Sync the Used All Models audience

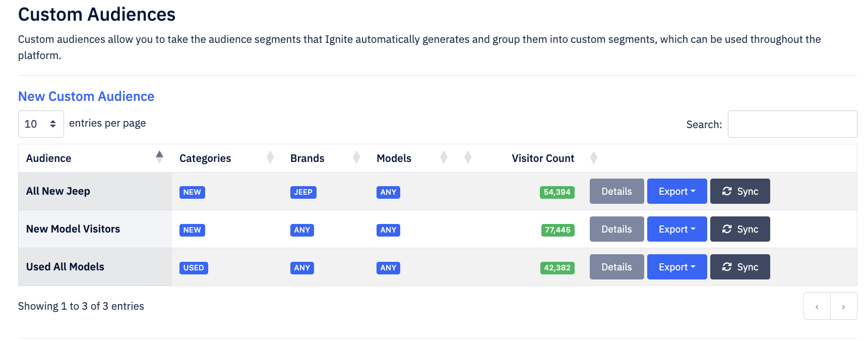click(x=739, y=267)
